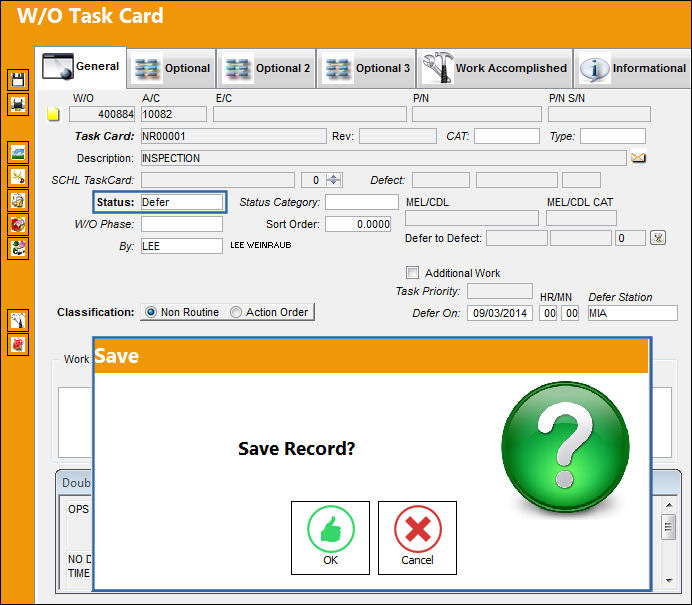The height and width of the screenshot is (605, 692).
Task: Click the wrench tools icon in sidebar
Action: [18, 320]
